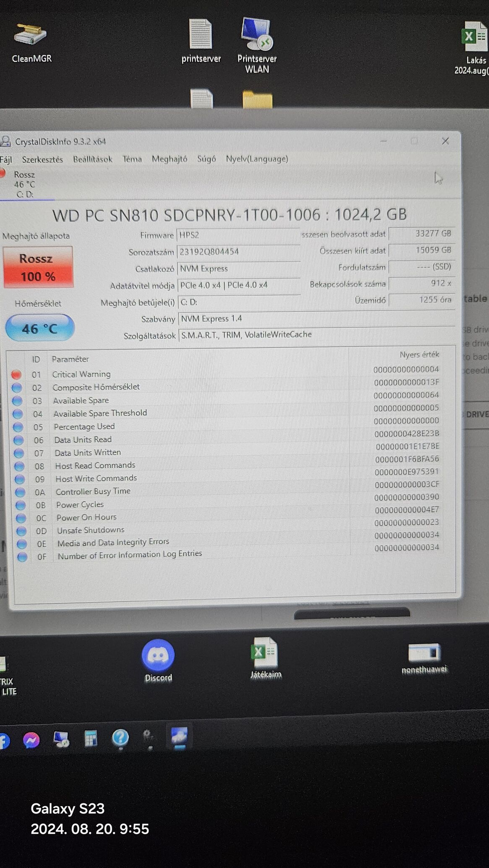Click the blue question mark help taskbar icon
This screenshot has height=868, width=489.
[120, 738]
